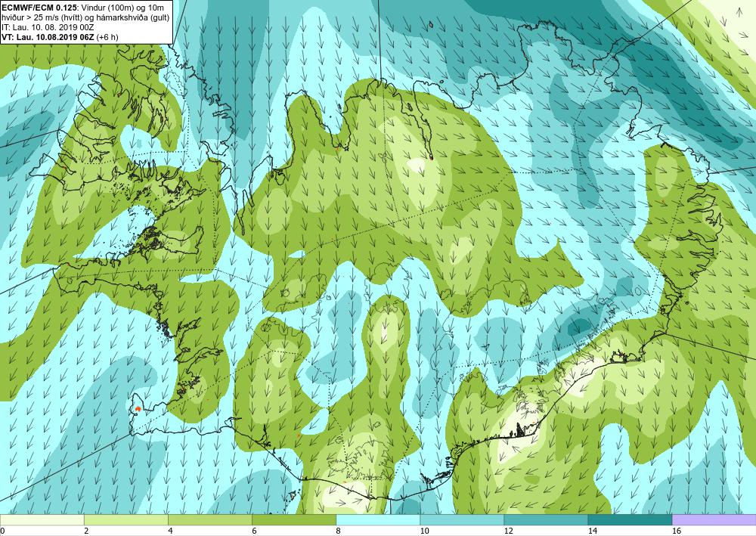
Task: Click the legend scale label "10"
Action: (424, 531)
